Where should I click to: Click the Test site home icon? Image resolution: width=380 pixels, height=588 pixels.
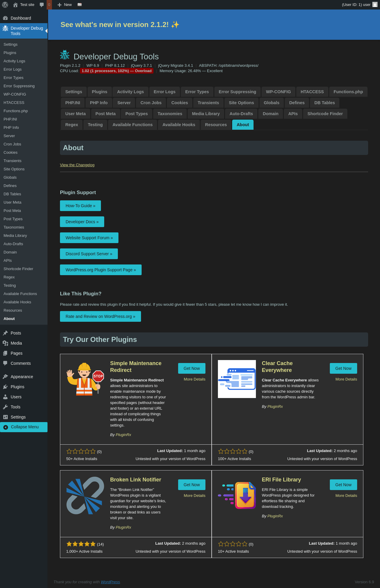pos(15,5)
